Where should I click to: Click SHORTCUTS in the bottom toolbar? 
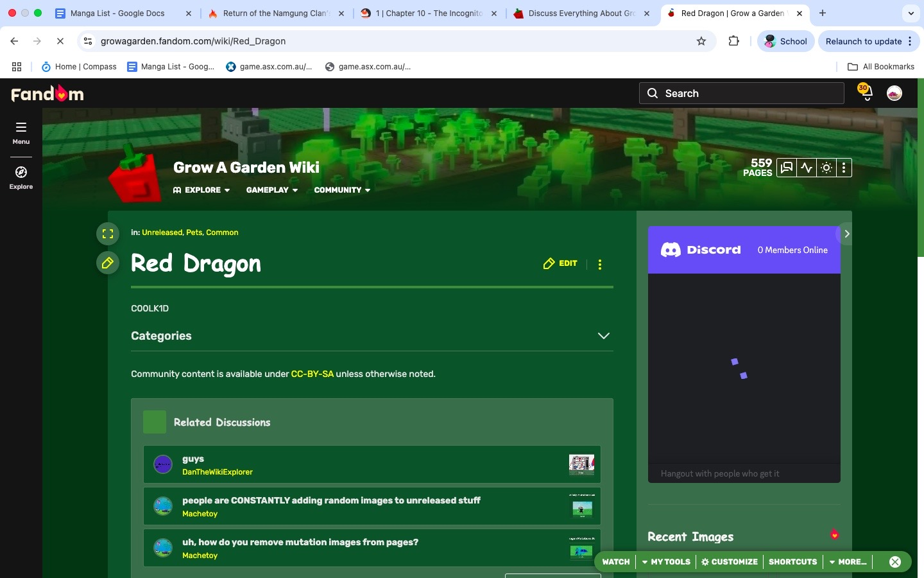click(793, 562)
